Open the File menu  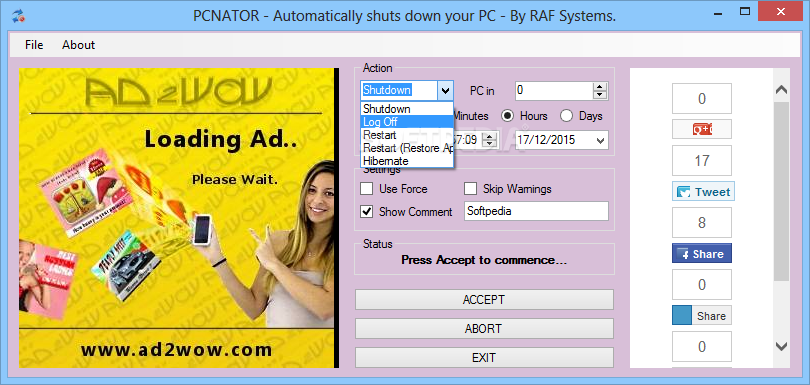coord(34,45)
